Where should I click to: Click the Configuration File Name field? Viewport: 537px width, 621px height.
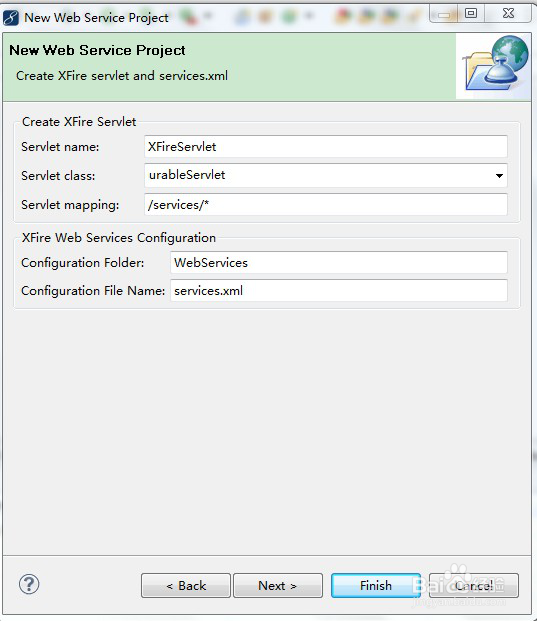click(x=339, y=290)
